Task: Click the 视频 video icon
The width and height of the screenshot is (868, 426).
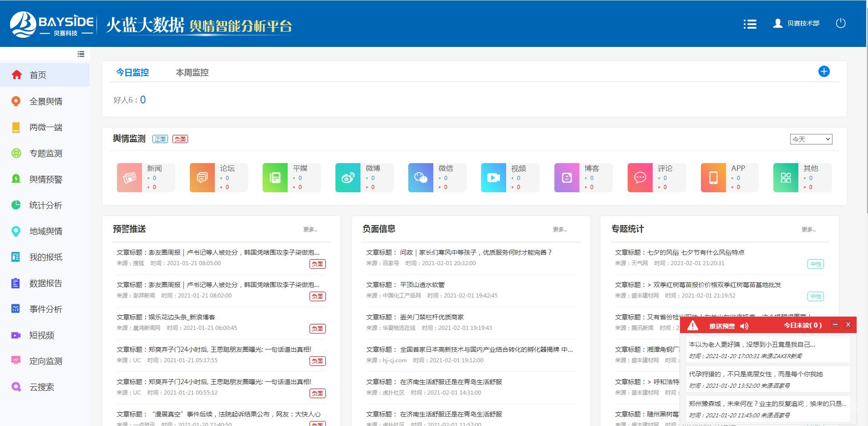Action: tap(493, 178)
